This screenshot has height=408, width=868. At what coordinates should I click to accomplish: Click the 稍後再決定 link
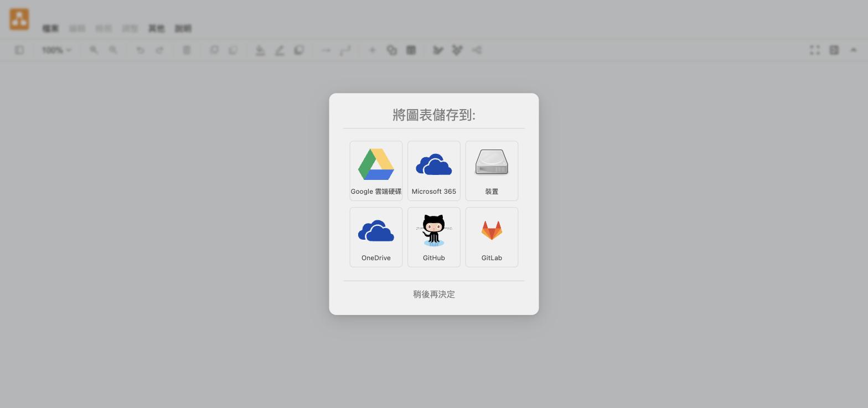pos(434,295)
